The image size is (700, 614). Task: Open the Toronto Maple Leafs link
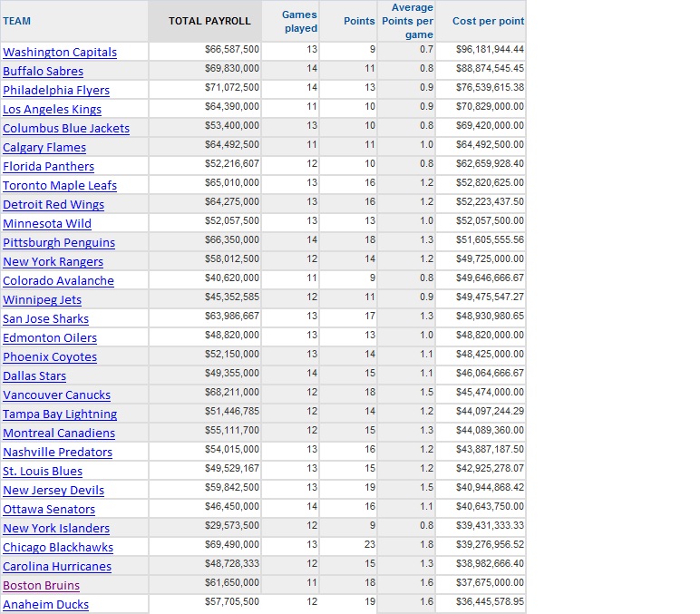tap(60, 186)
